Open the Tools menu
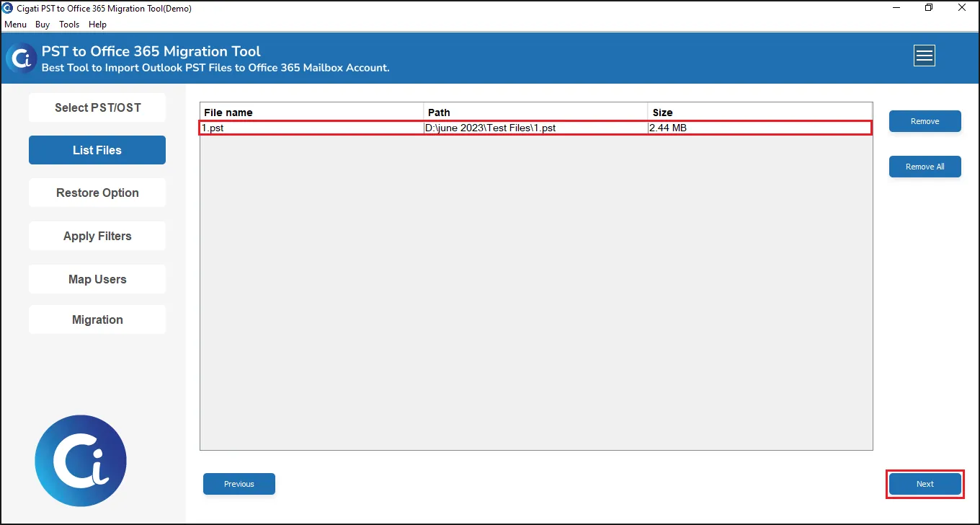980x525 pixels. (x=69, y=25)
